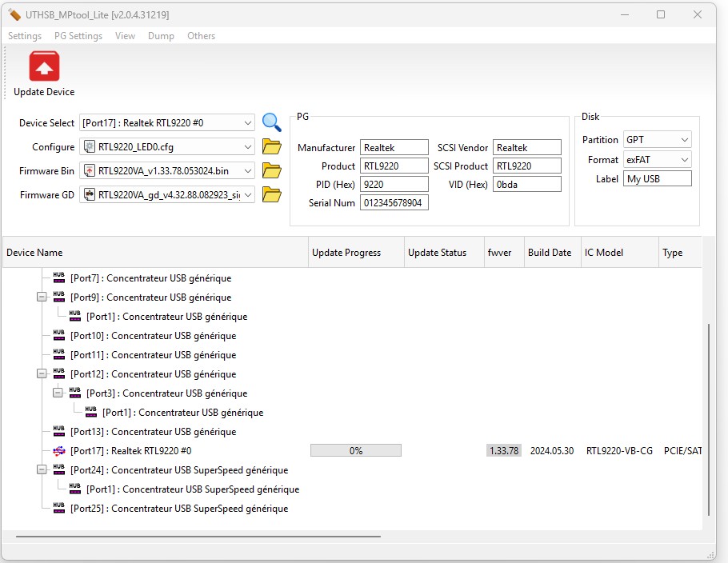
Task: Collapse the Port3 hub under Port12
Action: tap(58, 393)
